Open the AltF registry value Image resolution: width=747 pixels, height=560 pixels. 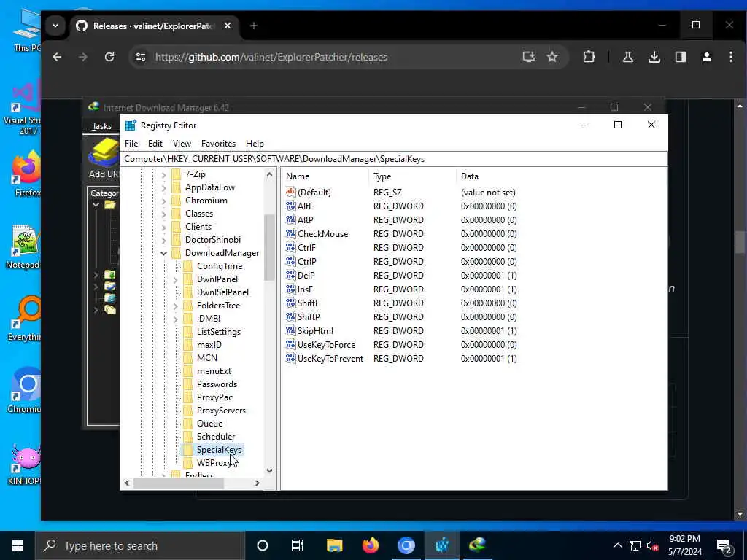pyautogui.click(x=305, y=206)
